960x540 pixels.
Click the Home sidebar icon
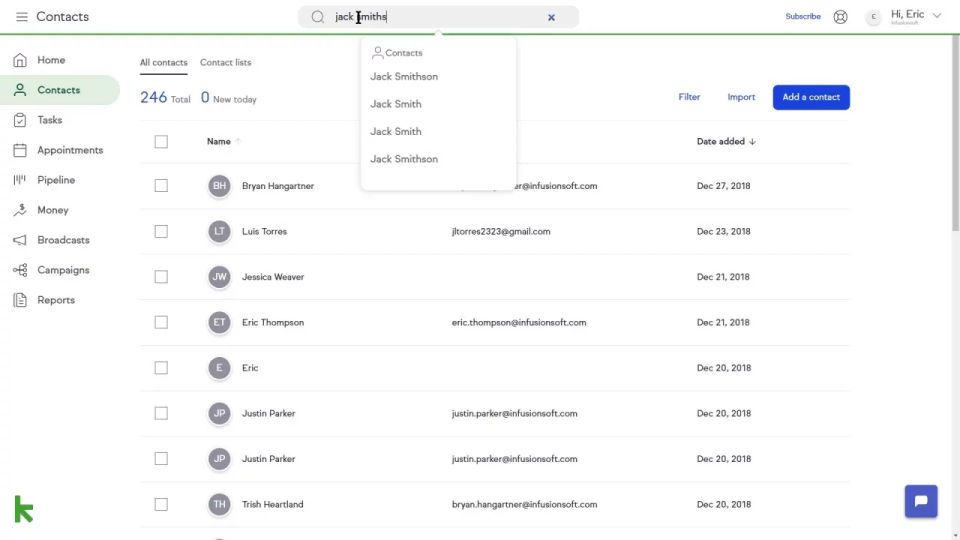tap(20, 60)
